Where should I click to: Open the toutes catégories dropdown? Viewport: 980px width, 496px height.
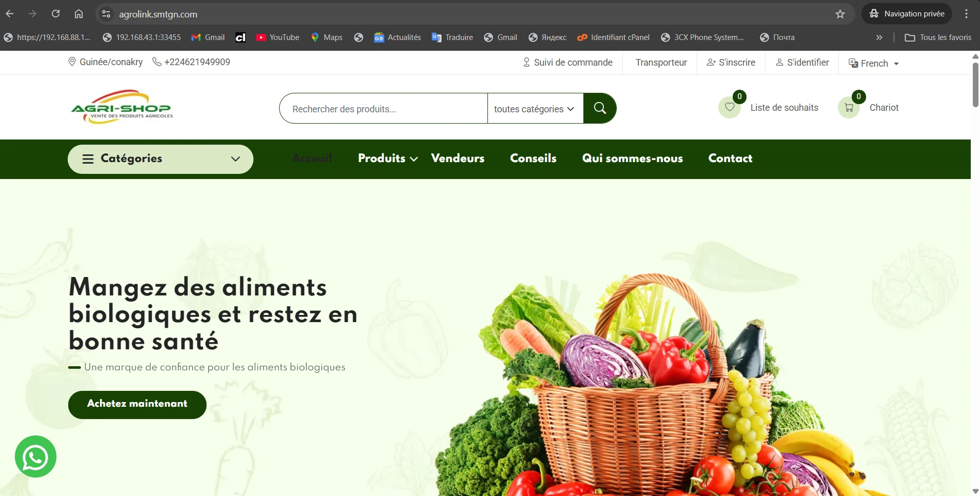pyautogui.click(x=534, y=109)
